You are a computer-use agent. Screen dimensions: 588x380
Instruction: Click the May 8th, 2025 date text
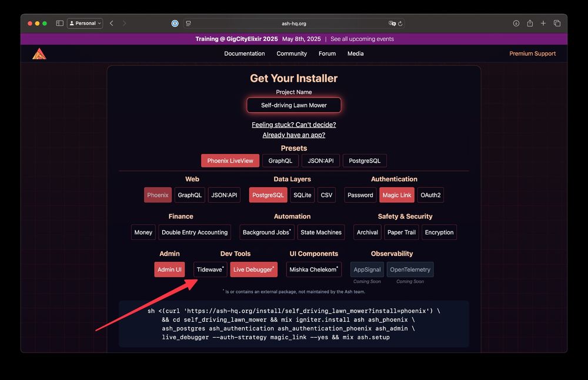click(x=302, y=39)
